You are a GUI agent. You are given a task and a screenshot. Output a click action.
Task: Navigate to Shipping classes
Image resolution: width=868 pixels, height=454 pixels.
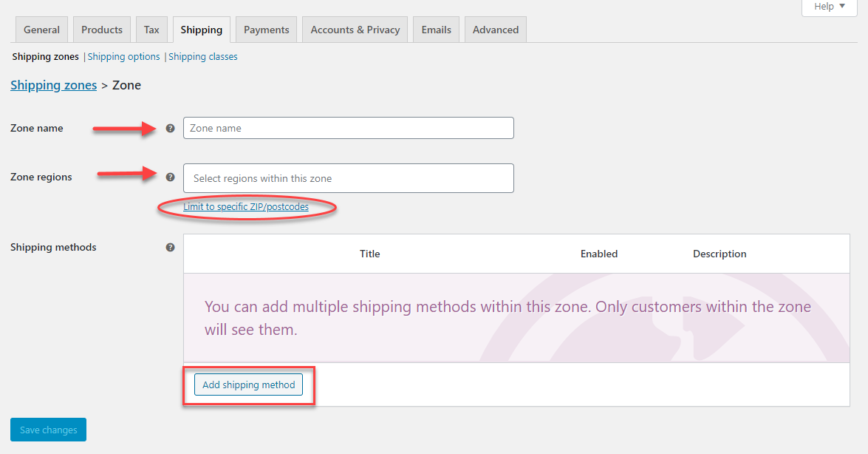202,56
